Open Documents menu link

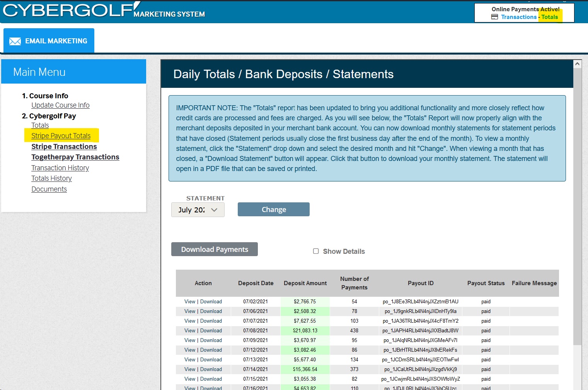[49, 189]
